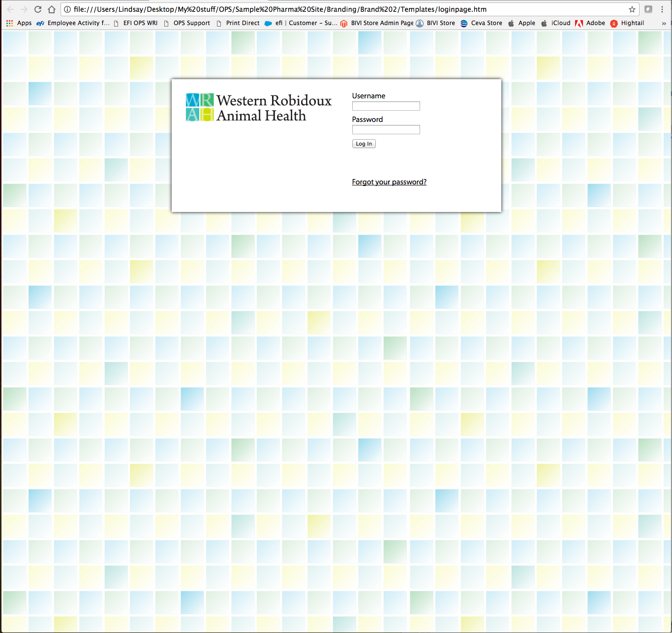The height and width of the screenshot is (633, 672).
Task: Open the Adobe bookmark
Action: point(590,23)
